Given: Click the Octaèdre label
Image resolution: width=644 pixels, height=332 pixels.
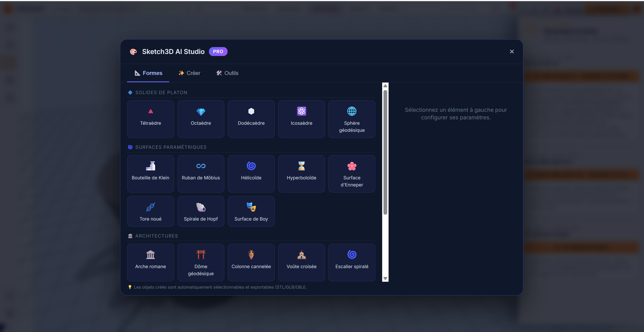Looking at the screenshot, I should click(x=201, y=123).
